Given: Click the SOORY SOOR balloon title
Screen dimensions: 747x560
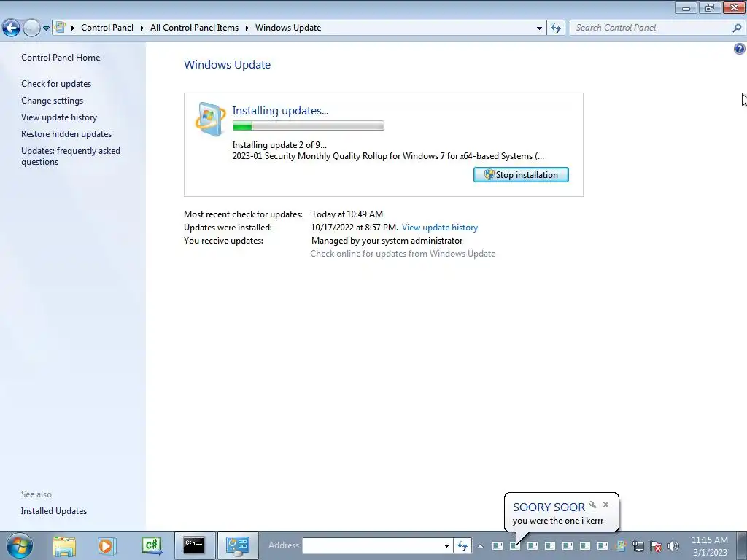Looking at the screenshot, I should pyautogui.click(x=549, y=507).
